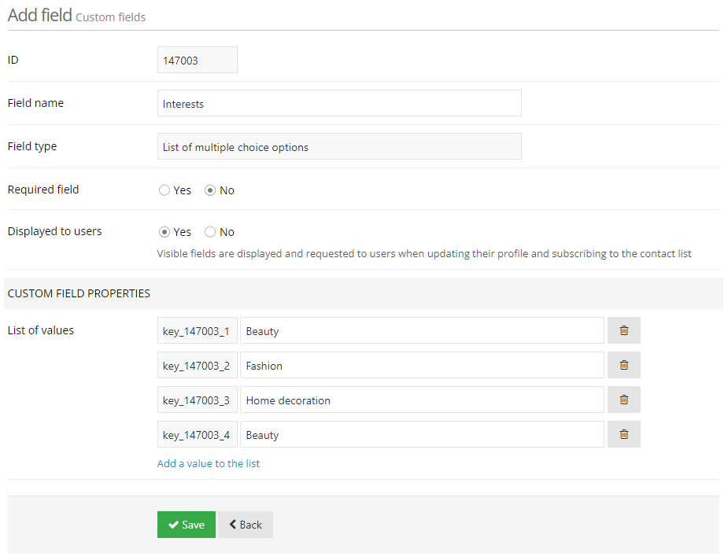This screenshot has width=728, height=560.
Task: Edit the Field name input Interests
Action: (339, 103)
